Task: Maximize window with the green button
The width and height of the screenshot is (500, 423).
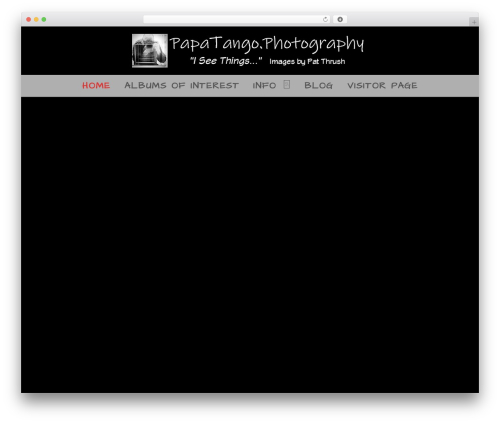Action: tap(44, 20)
